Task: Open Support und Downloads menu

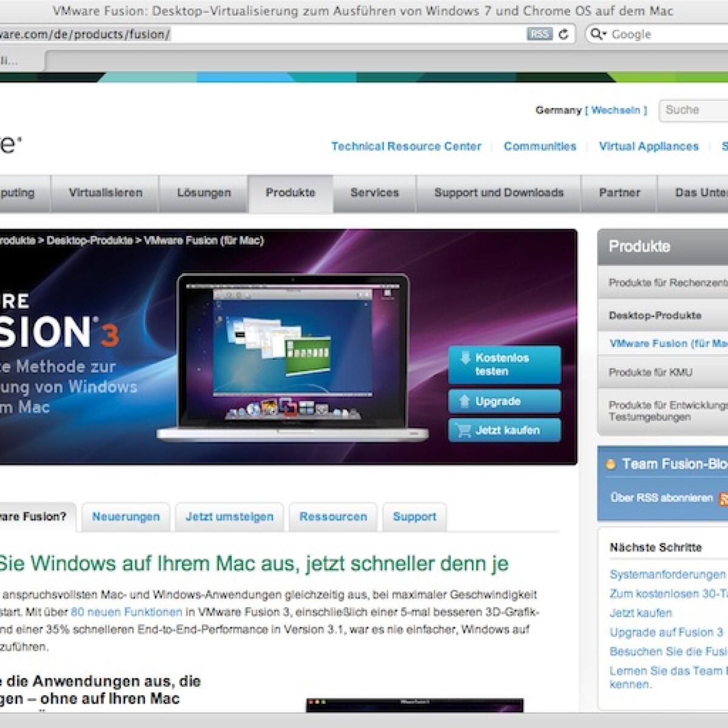Action: pos(499,193)
